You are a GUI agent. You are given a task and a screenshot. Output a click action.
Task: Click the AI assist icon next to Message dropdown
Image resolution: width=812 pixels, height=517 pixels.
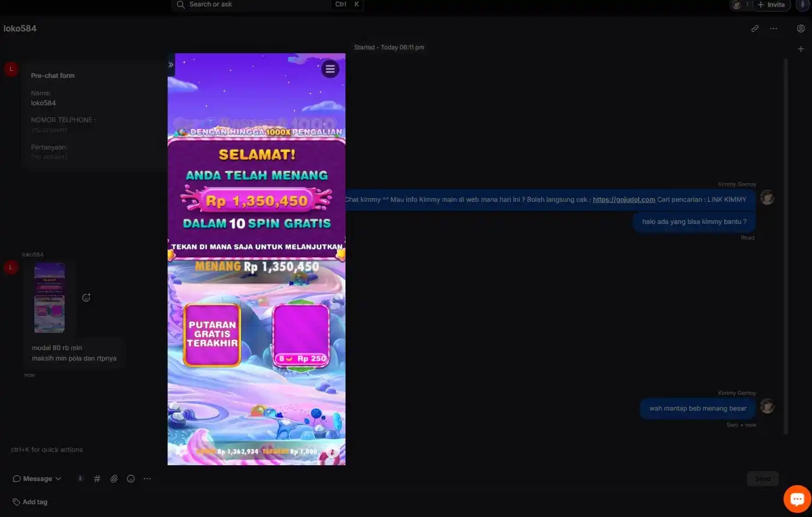pyautogui.click(x=80, y=479)
